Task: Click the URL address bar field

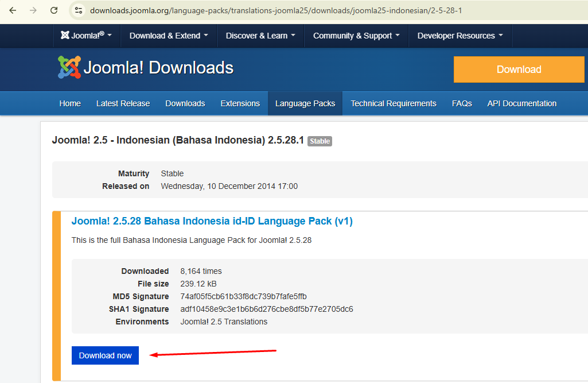Action: pyautogui.click(x=287, y=10)
